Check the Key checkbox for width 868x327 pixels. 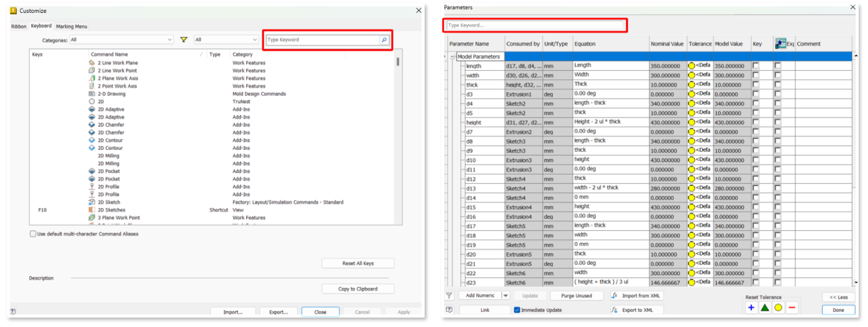click(756, 75)
